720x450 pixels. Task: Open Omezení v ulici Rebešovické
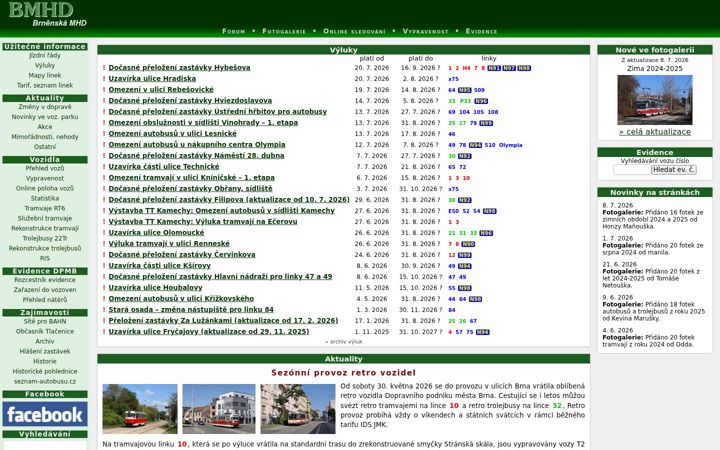pos(161,90)
